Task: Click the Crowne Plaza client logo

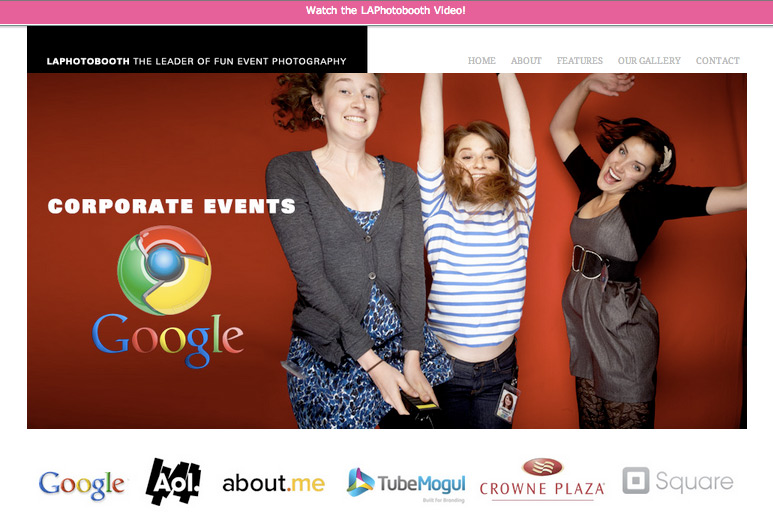Action: click(542, 480)
